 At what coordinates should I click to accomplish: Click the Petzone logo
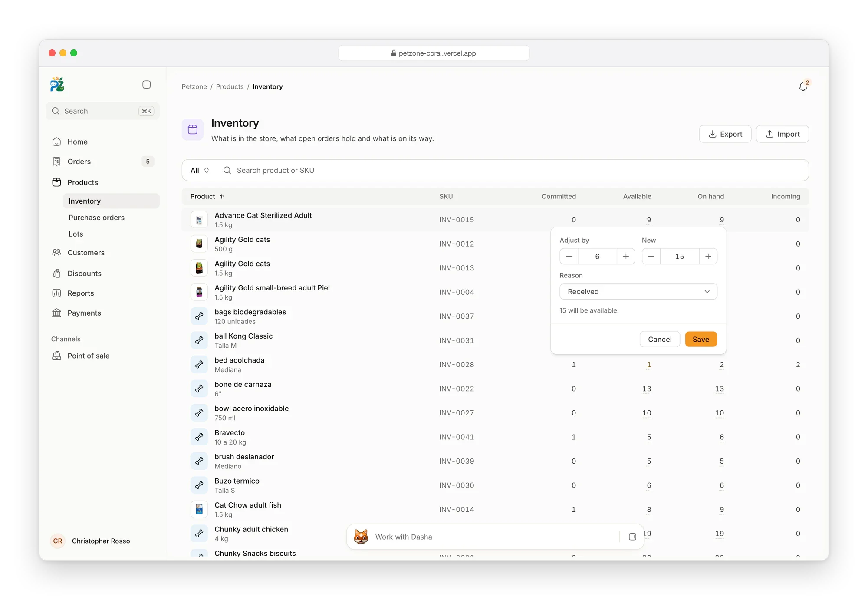(57, 85)
